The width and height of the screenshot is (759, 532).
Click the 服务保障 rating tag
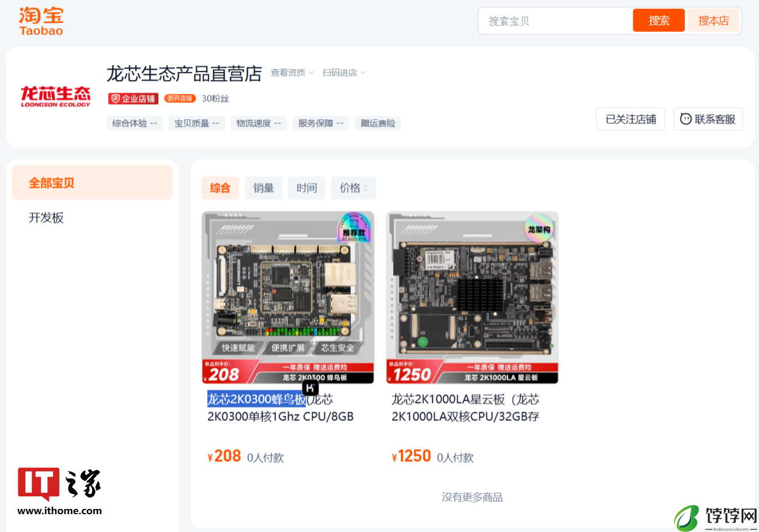(x=321, y=123)
